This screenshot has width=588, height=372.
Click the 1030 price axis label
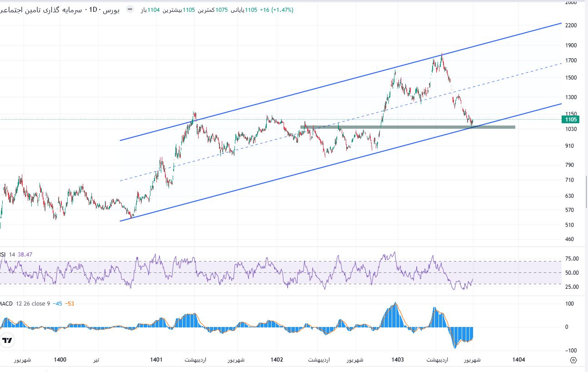[570, 129]
